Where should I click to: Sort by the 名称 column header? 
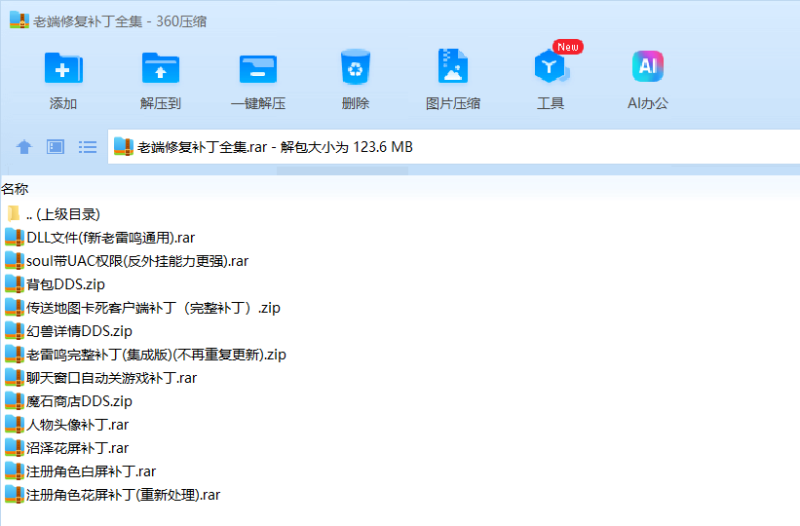(x=15, y=189)
